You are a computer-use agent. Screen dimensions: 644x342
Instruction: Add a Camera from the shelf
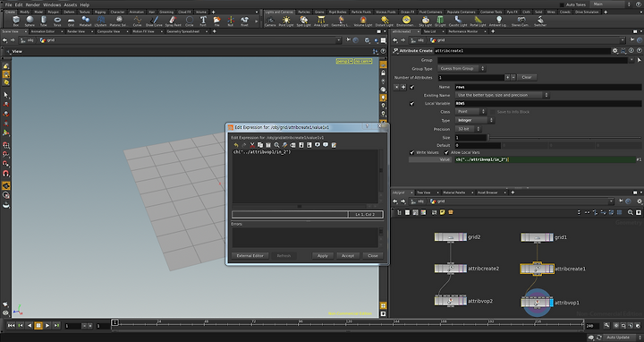point(270,21)
